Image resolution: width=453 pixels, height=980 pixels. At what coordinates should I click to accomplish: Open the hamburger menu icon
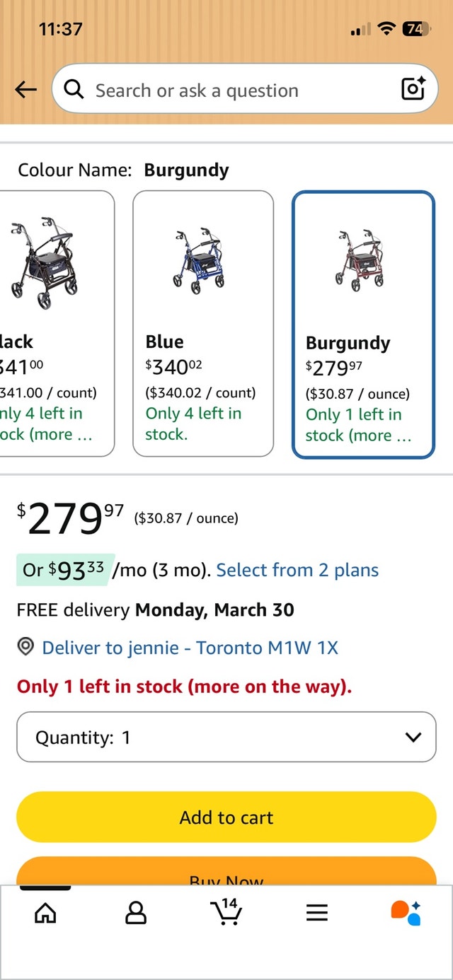click(317, 913)
